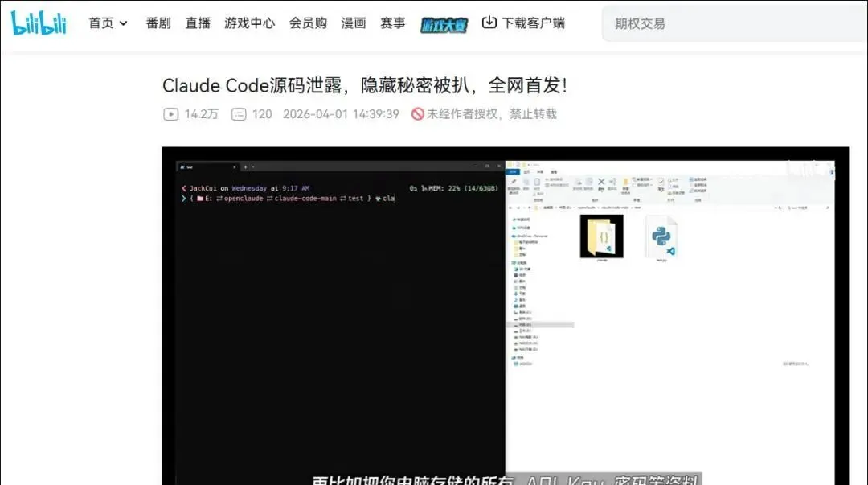This screenshot has width=868, height=485.
Task: Click the Explorer pin to quick access icon
Action: (x=513, y=182)
